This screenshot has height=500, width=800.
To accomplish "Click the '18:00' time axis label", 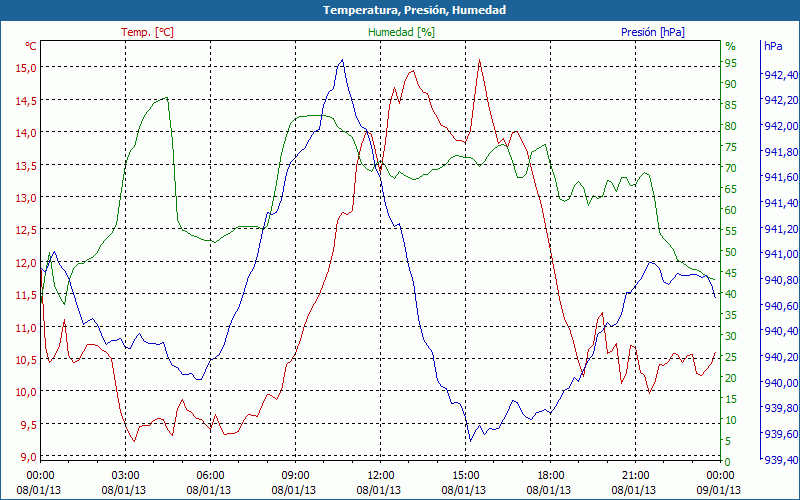I will tap(551, 476).
